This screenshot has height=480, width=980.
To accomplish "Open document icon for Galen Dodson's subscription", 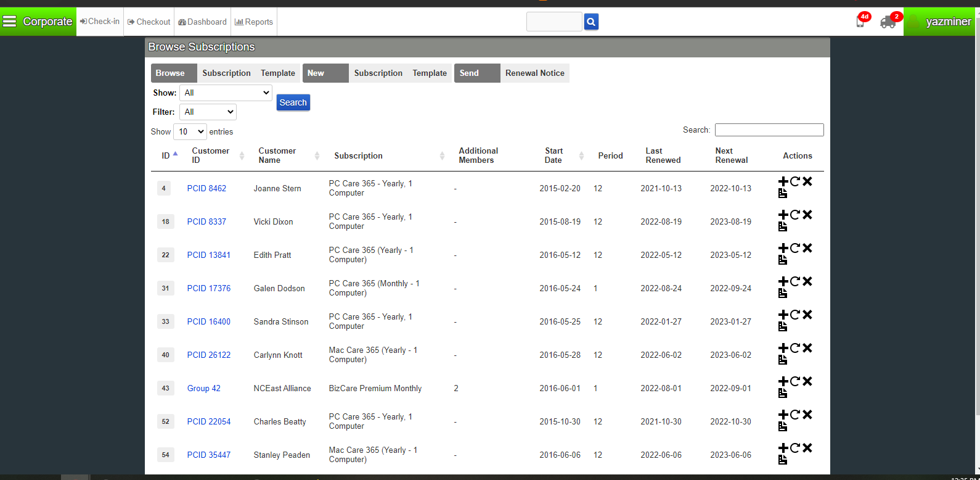I will click(x=783, y=293).
